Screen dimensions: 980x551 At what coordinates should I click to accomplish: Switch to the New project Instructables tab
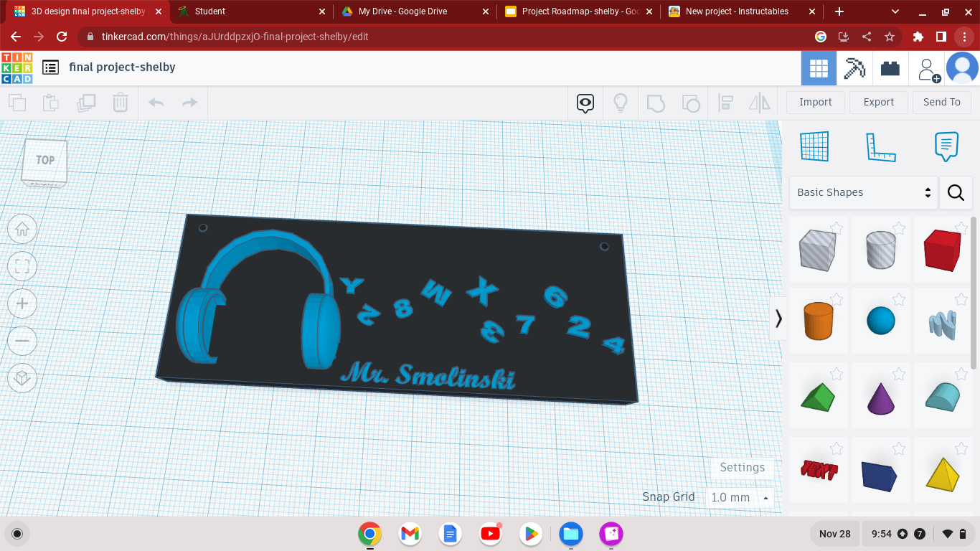point(732,11)
